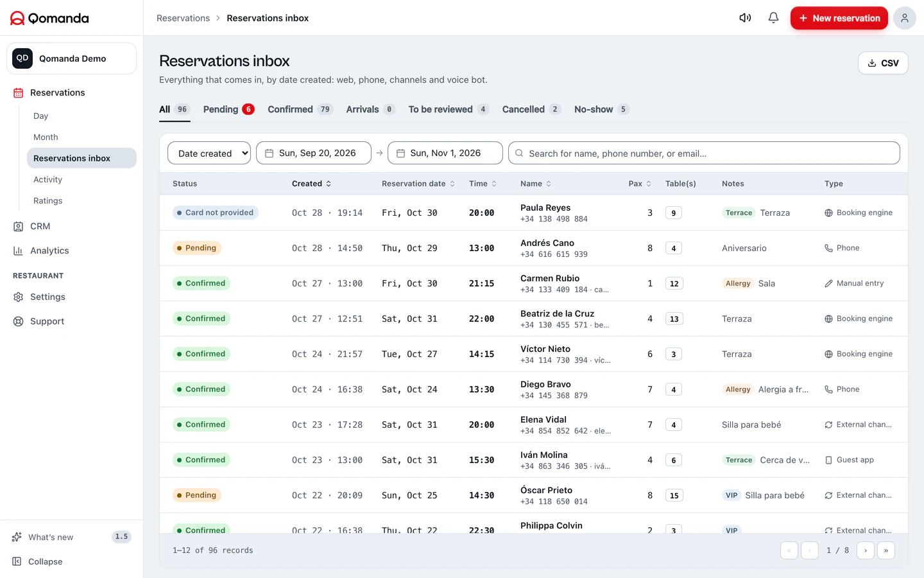Sort by the Created column
Screen dimensions: 924x578
click(x=312, y=184)
